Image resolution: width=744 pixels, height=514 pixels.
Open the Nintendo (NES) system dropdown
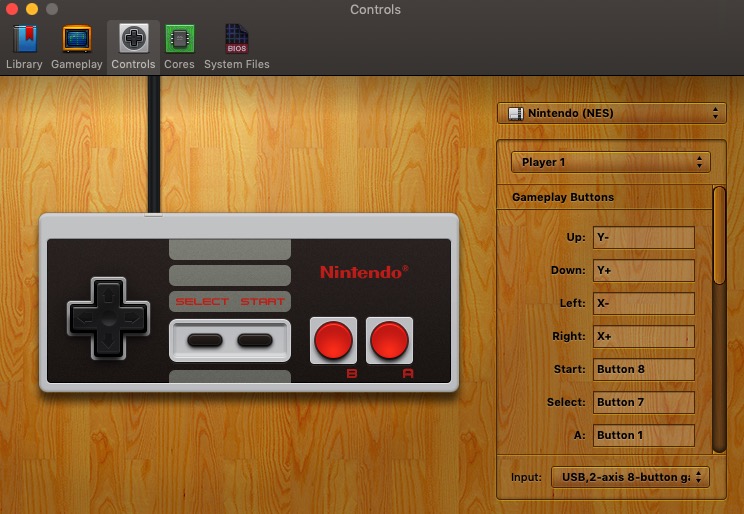(x=612, y=113)
